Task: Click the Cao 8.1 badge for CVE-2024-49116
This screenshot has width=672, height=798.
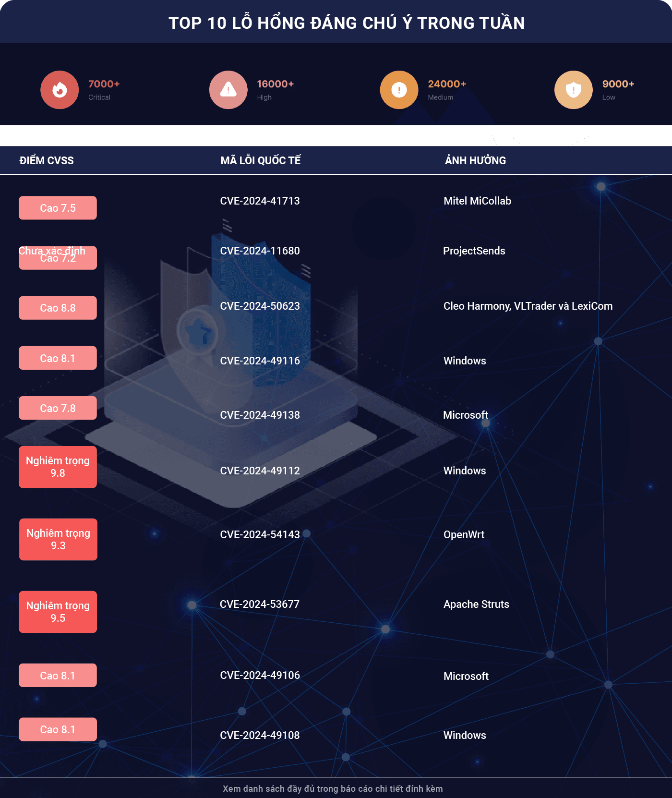Action: (x=58, y=358)
